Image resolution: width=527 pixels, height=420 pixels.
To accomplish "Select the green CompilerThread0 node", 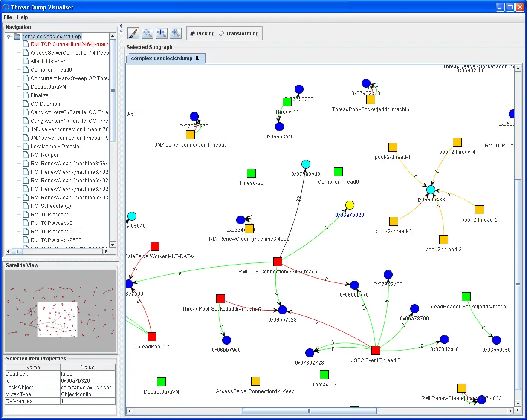I will coord(338,172).
